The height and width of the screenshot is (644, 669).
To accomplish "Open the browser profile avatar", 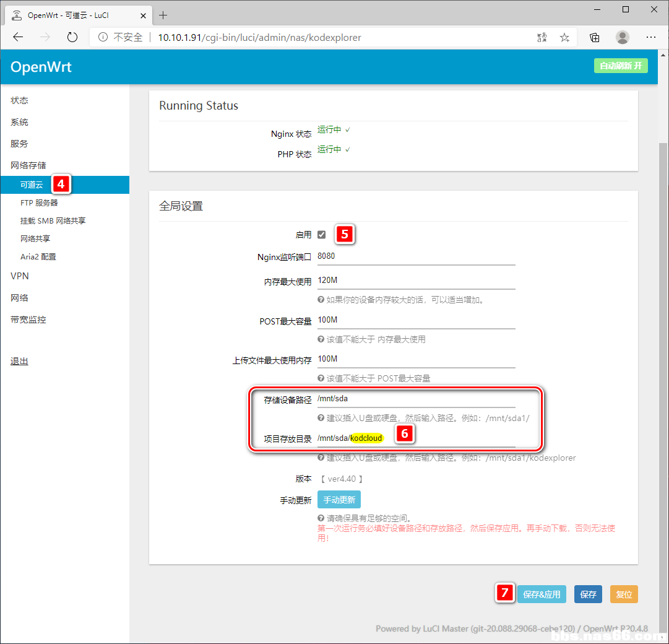I will (622, 38).
